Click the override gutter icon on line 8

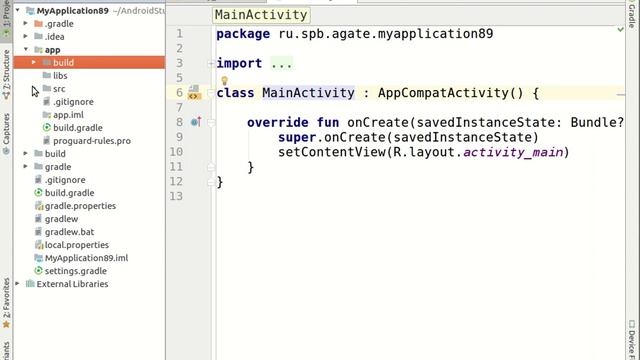pyautogui.click(x=196, y=122)
